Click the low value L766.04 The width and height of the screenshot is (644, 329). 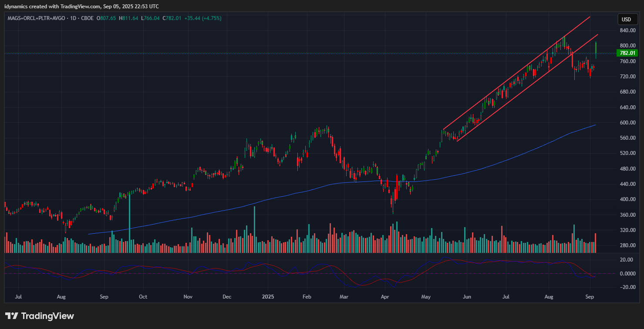[150, 19]
